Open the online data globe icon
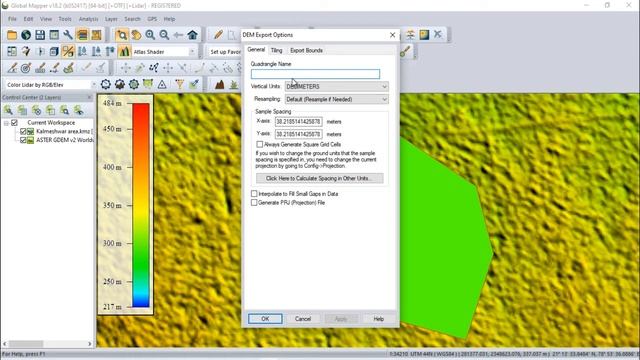Image resolution: width=640 pixels, height=360 pixels. point(26,35)
